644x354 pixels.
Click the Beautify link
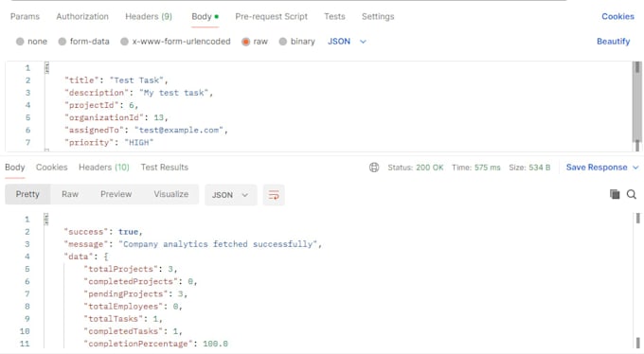613,42
